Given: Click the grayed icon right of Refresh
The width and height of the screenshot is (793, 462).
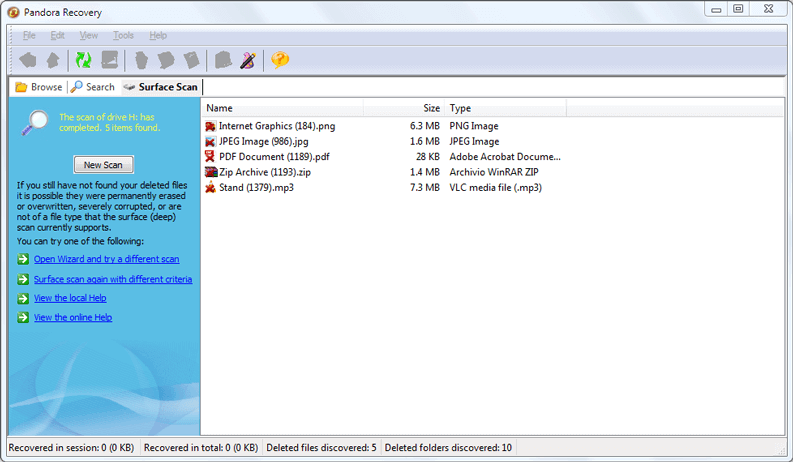Looking at the screenshot, I should (x=109, y=60).
